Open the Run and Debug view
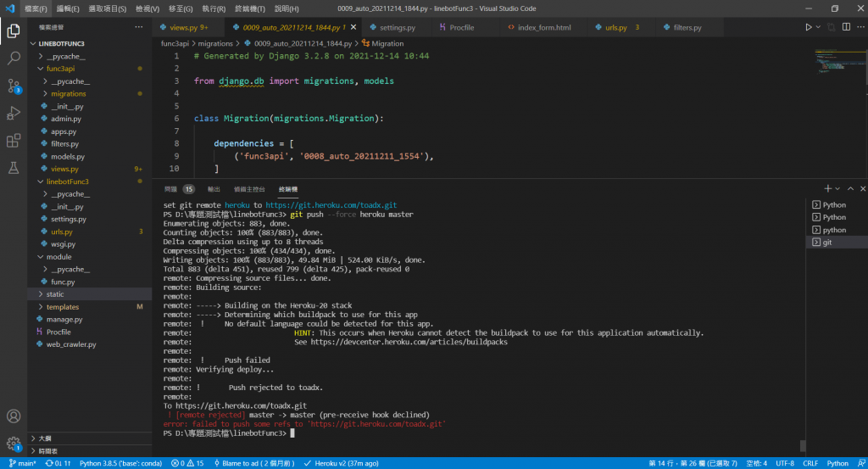The image size is (868, 469). [x=14, y=113]
